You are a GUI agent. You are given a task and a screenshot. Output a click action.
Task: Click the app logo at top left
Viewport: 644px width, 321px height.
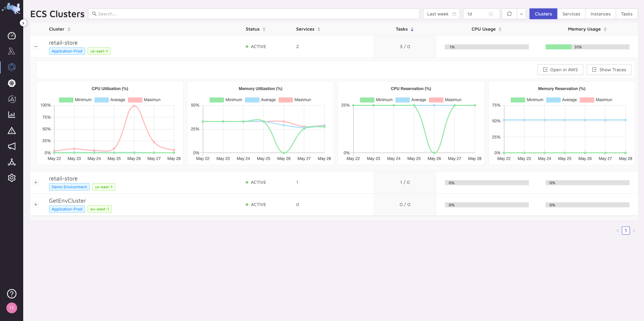pos(11,8)
